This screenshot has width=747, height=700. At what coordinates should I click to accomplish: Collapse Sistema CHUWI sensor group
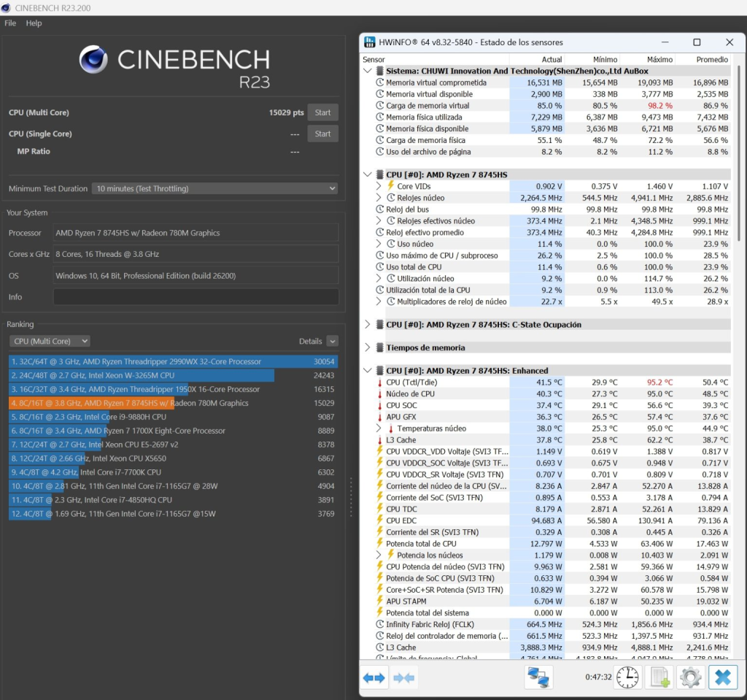pos(368,71)
